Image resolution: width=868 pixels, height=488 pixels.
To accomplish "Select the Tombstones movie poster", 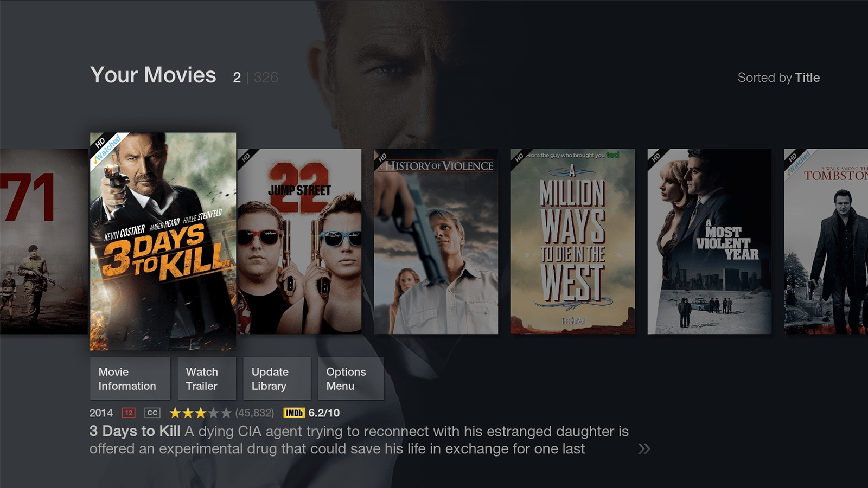I will coord(826,241).
